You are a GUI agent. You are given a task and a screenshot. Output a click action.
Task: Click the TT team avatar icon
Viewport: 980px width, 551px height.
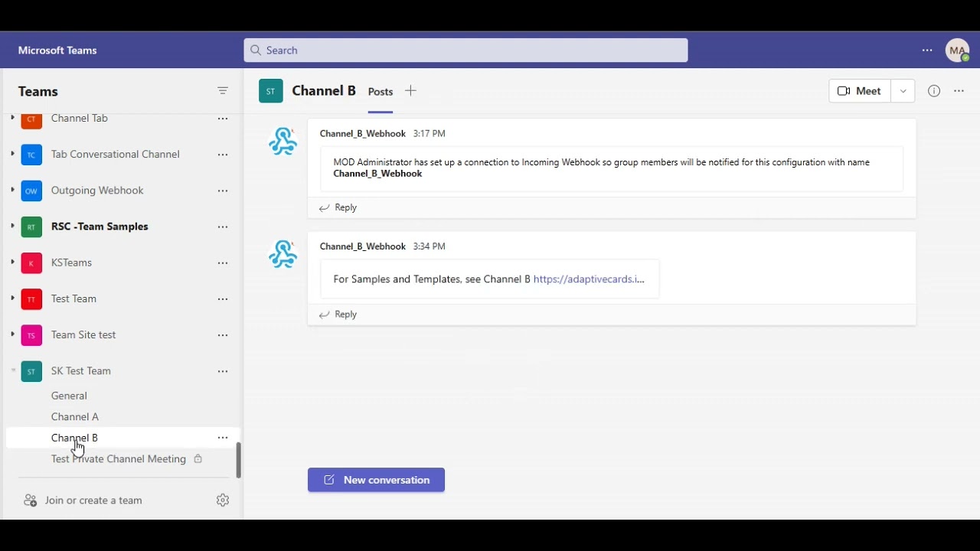coord(31,298)
